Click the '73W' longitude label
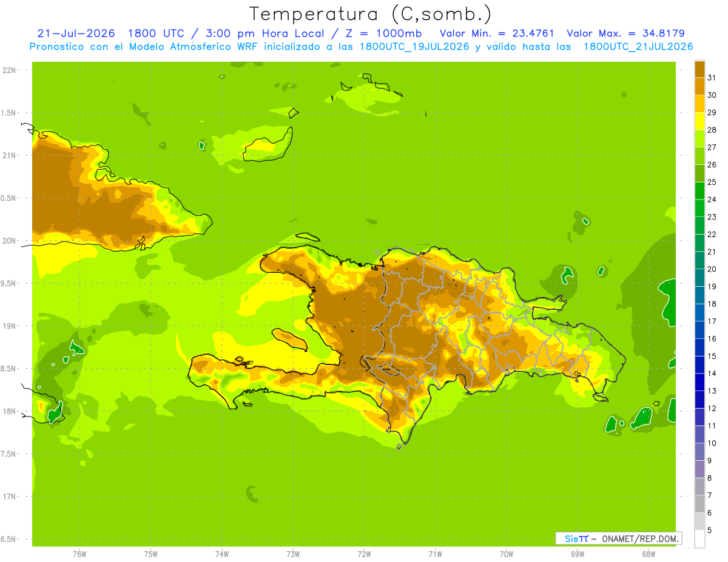This screenshot has height=562, width=728. (x=293, y=554)
